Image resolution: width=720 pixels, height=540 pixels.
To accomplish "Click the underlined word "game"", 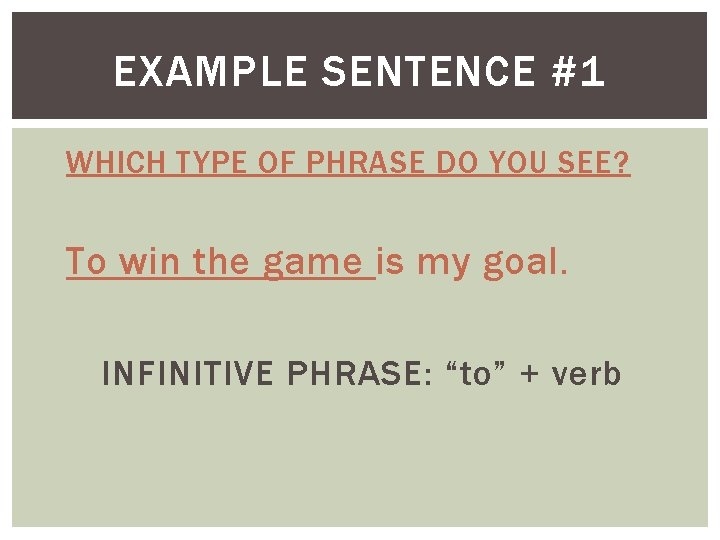I will [312, 264].
